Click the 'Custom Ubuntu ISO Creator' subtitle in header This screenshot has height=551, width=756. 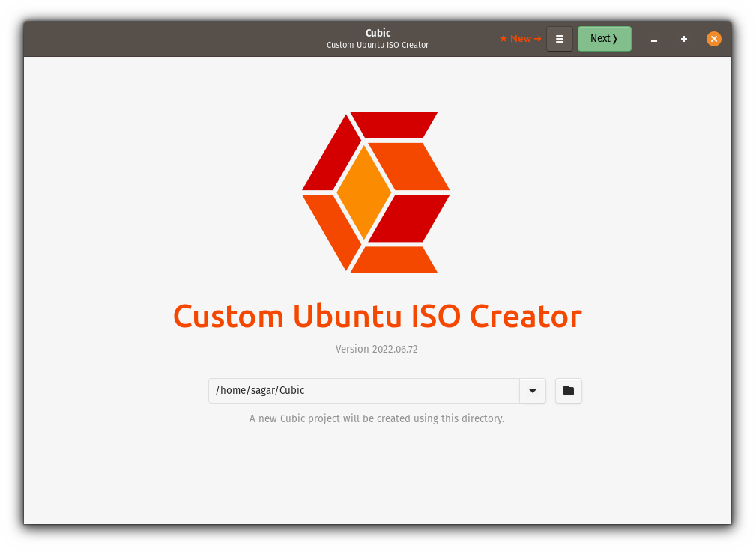point(378,45)
